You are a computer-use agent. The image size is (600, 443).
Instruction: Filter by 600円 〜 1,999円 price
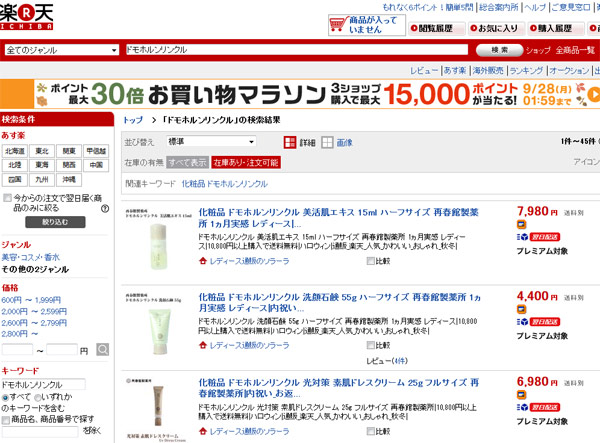(x=31, y=300)
